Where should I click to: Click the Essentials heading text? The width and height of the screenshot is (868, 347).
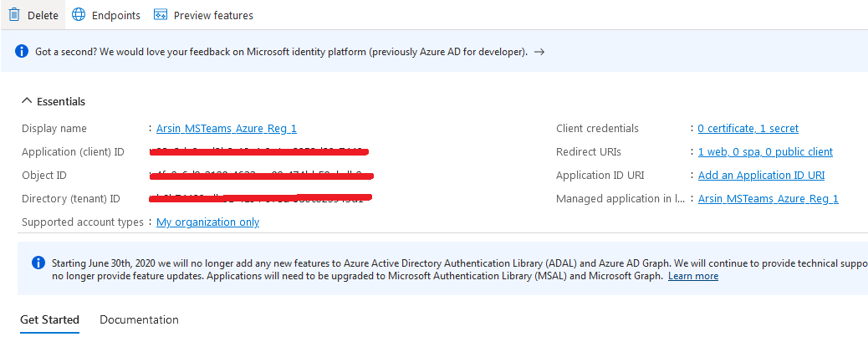coord(61,101)
